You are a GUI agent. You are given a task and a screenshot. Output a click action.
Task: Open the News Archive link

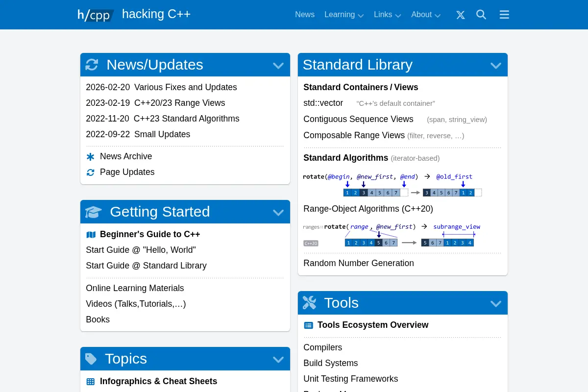pos(126,156)
